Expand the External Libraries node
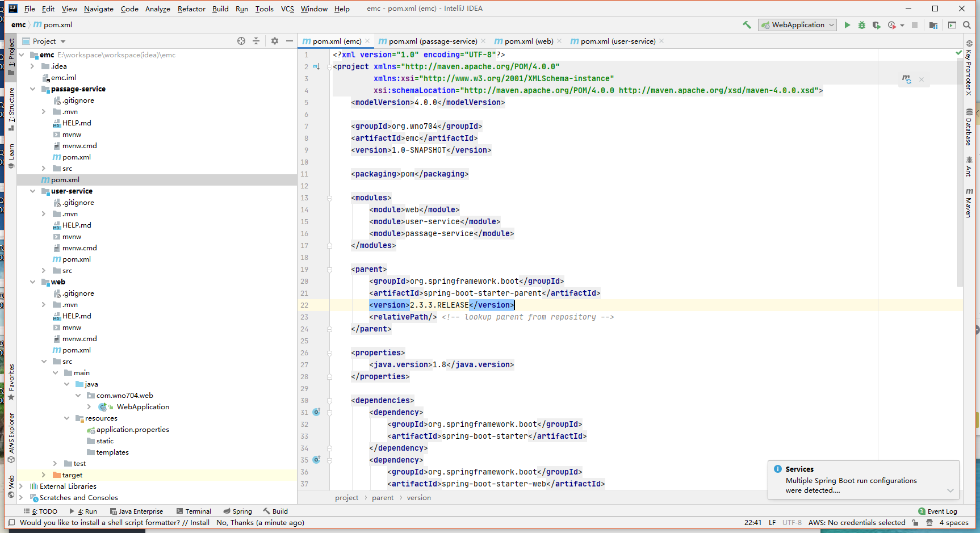980x533 pixels. pyautogui.click(x=21, y=486)
